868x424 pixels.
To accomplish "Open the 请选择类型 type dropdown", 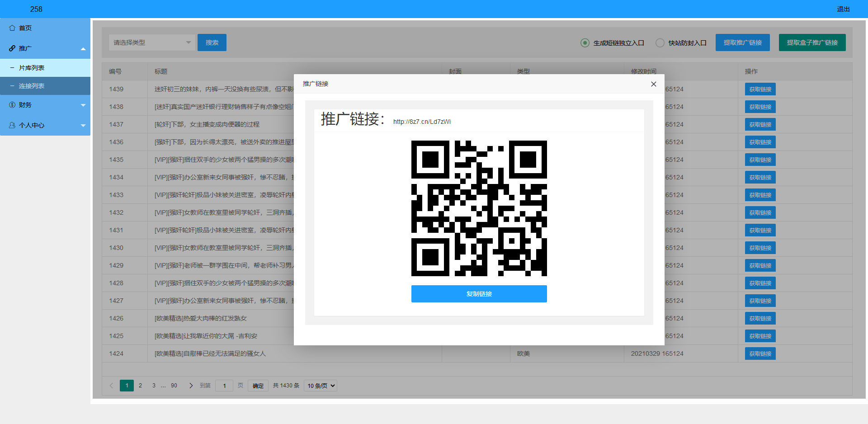I will (151, 42).
